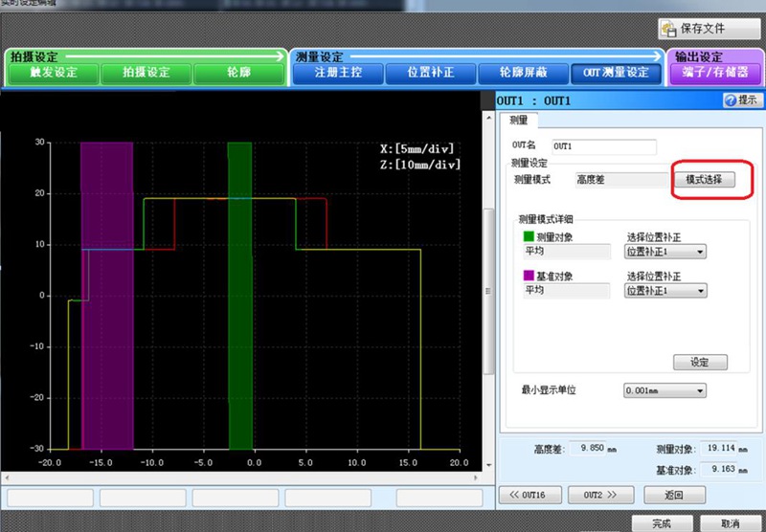Open the 提示 help icon
Screen dimensions: 766x532
[x=731, y=100]
